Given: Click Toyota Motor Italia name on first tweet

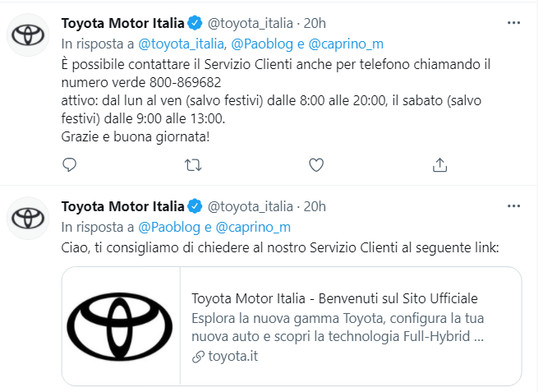Looking at the screenshot, I should [x=123, y=22].
